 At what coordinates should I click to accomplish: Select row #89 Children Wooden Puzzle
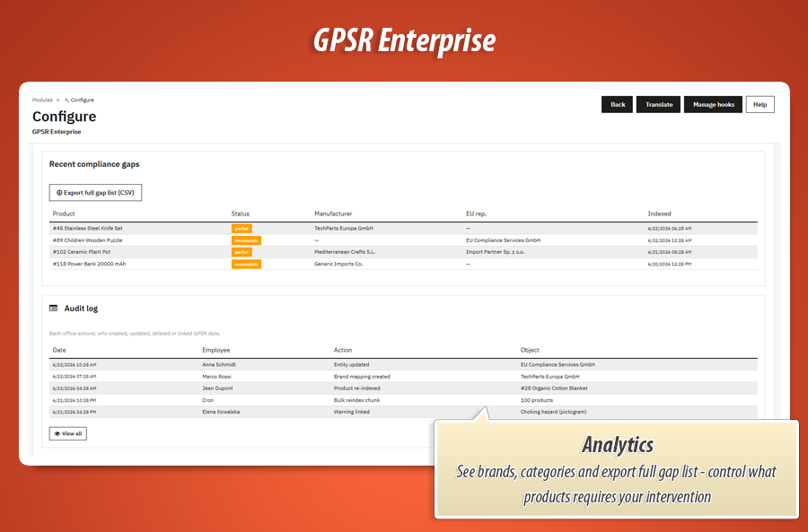point(403,240)
